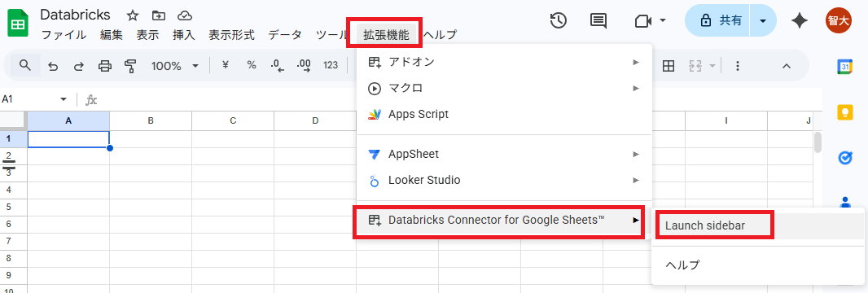Decrease decimal places
The height and width of the screenshot is (293, 868).
click(278, 66)
